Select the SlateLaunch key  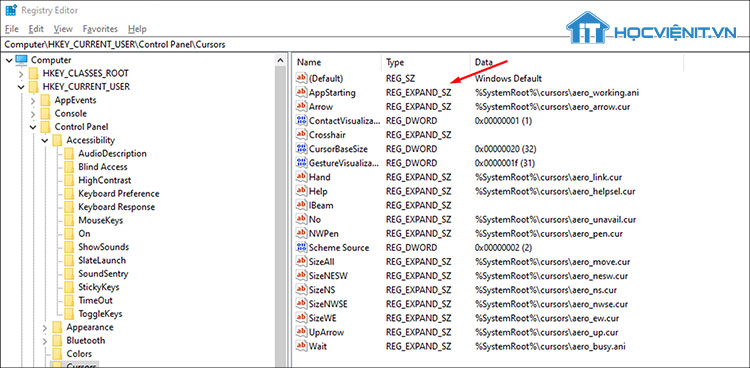102,261
